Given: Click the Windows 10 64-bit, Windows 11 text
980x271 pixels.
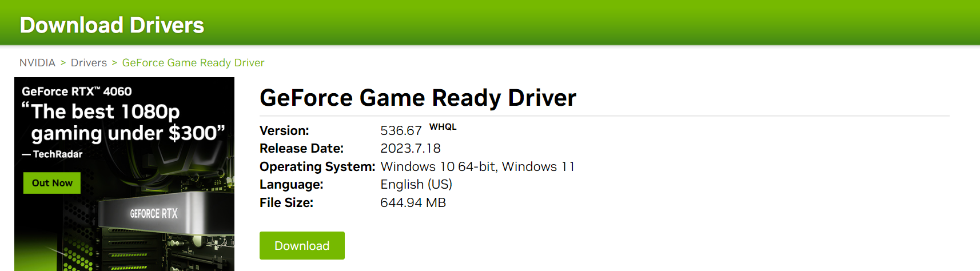Looking at the screenshot, I should pos(477,167).
